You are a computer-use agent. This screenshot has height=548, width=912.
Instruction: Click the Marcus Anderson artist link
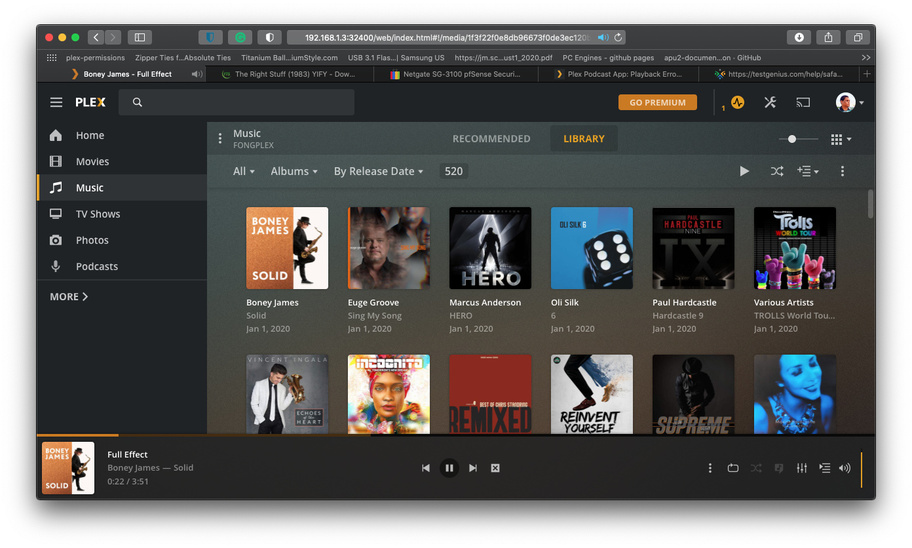coord(485,303)
